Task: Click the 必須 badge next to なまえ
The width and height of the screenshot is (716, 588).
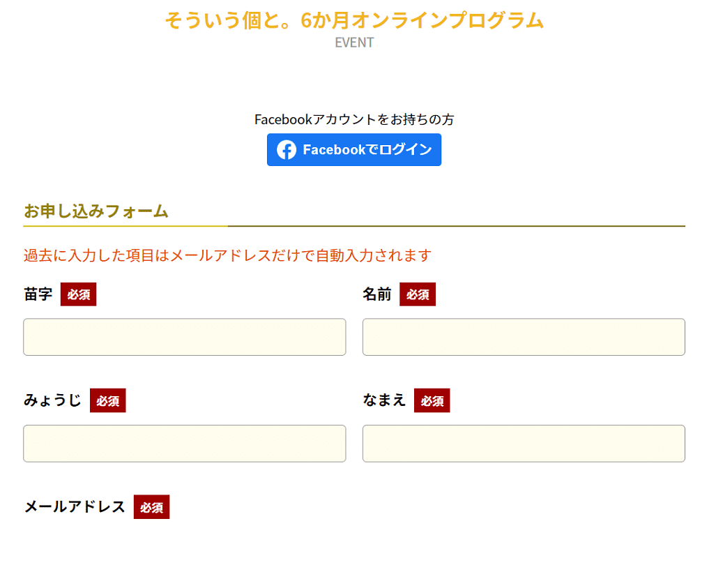Action: tap(432, 400)
